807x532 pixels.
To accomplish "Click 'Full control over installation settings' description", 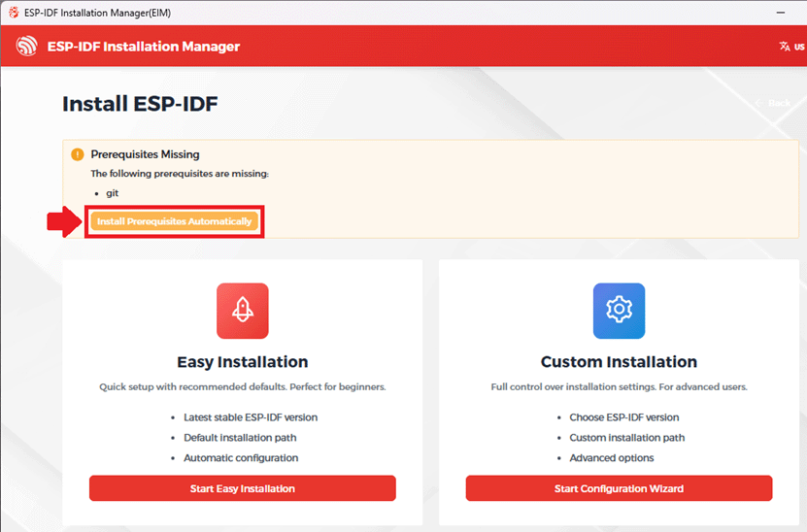I will coord(619,387).
